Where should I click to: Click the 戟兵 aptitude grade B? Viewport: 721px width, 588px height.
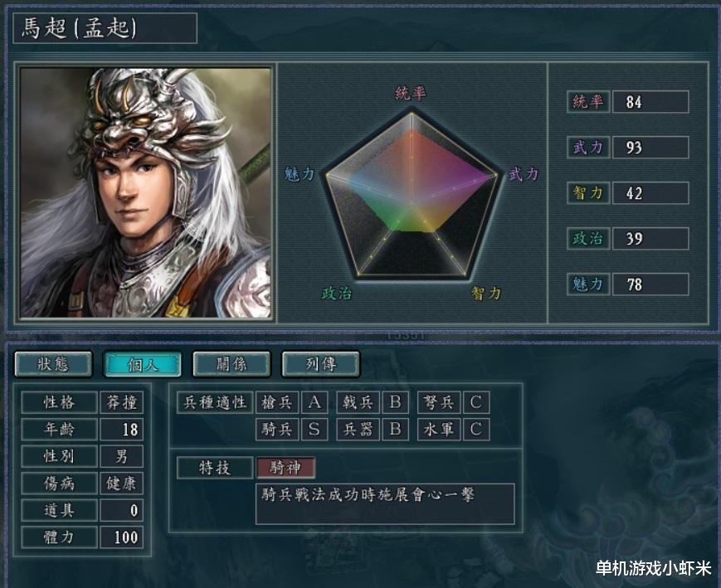coord(396,402)
